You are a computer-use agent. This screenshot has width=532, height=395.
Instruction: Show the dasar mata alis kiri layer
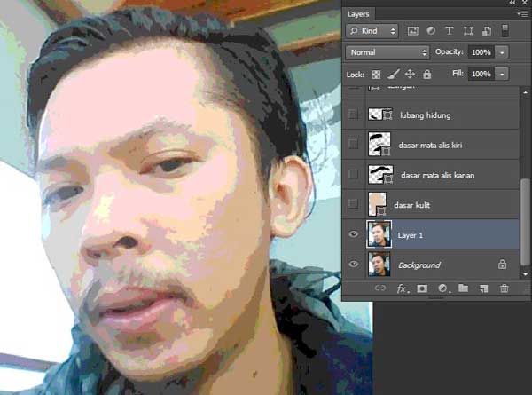[353, 144]
